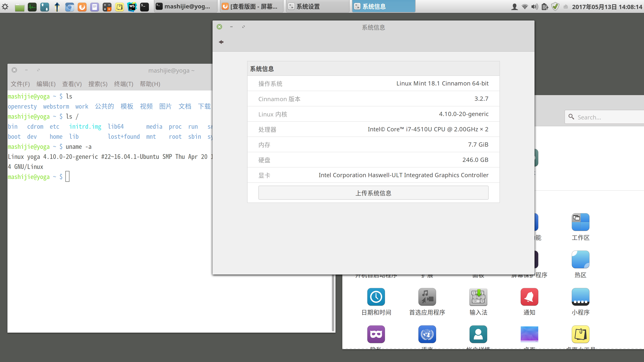
Task: Open the Privacy mask icon in System Settings
Action: click(376, 334)
